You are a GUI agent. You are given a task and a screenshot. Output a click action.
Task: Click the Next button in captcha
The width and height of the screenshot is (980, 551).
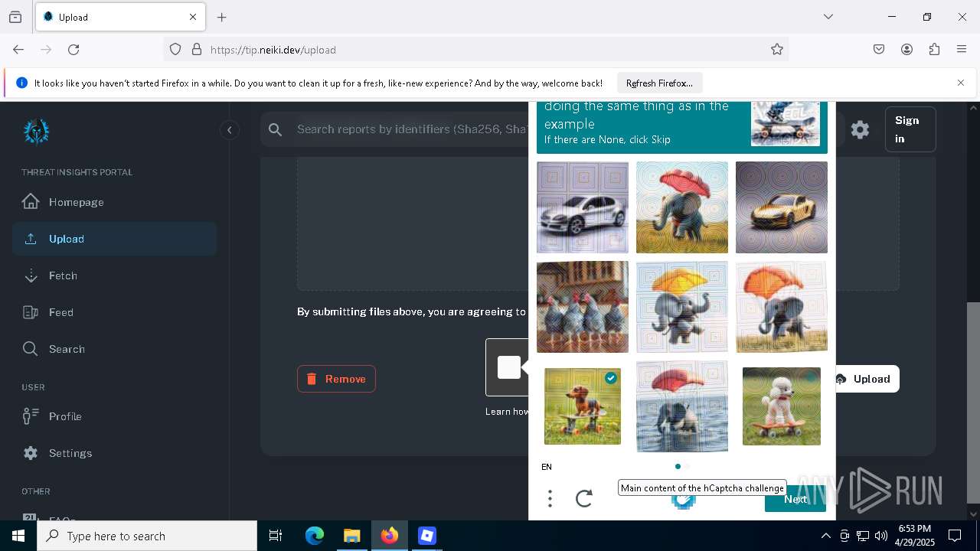795,499
